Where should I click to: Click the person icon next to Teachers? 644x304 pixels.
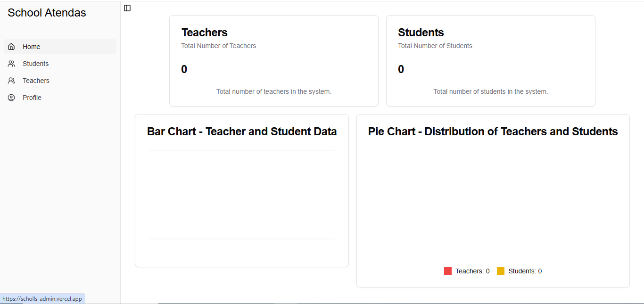11,80
